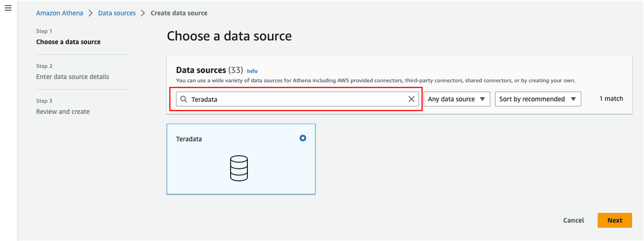Click the Choose a data source heading
Viewport: 644px width, 241px height.
(x=229, y=36)
